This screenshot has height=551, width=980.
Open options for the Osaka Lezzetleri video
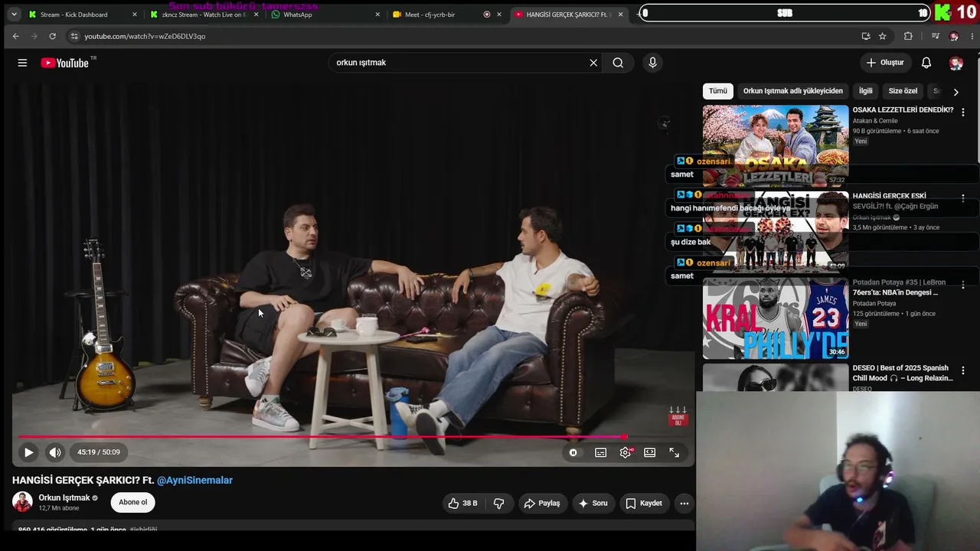[x=963, y=112]
